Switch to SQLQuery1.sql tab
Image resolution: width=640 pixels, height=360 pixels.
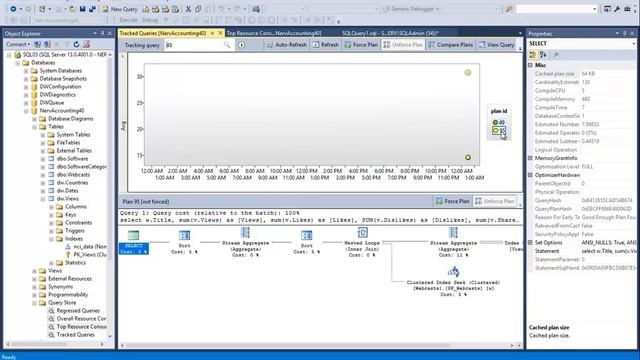pos(390,33)
